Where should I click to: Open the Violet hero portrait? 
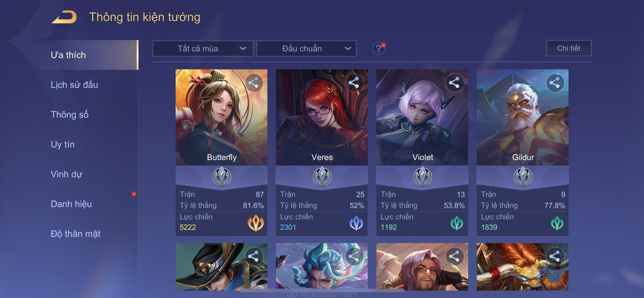tap(422, 117)
